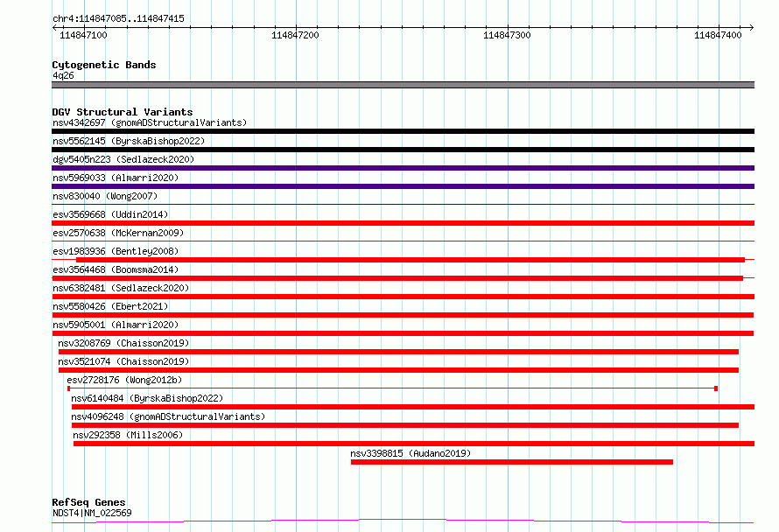Click ruler position 114847300
Image resolution: width=779 pixels, height=532 pixels.
pyautogui.click(x=507, y=35)
